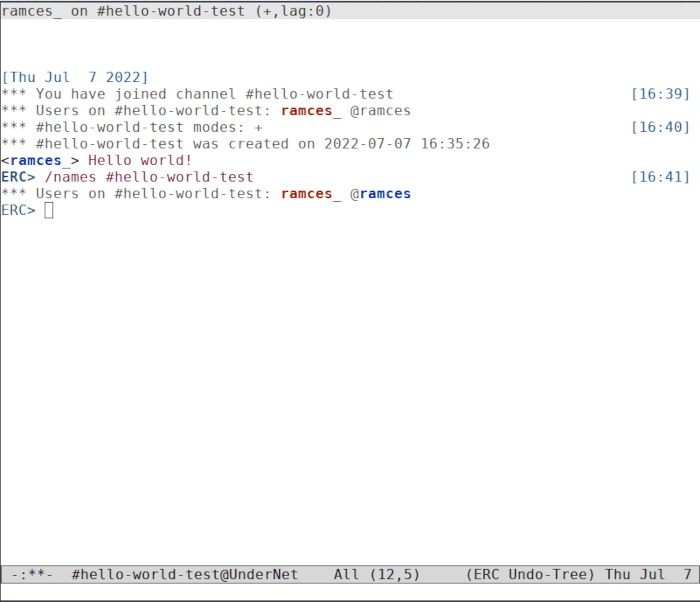
Task: Click the [16:39] timestamp
Action: [661, 94]
